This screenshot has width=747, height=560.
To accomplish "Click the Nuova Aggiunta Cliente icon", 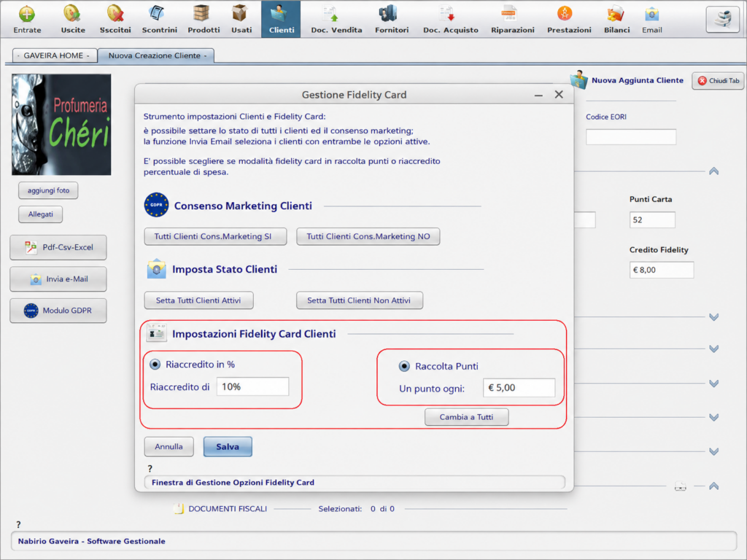I will pyautogui.click(x=578, y=79).
